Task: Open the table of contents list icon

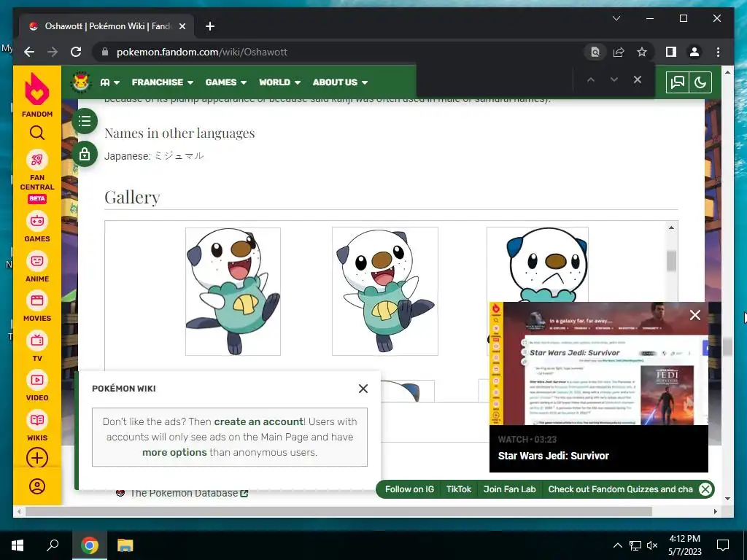Action: click(x=85, y=121)
